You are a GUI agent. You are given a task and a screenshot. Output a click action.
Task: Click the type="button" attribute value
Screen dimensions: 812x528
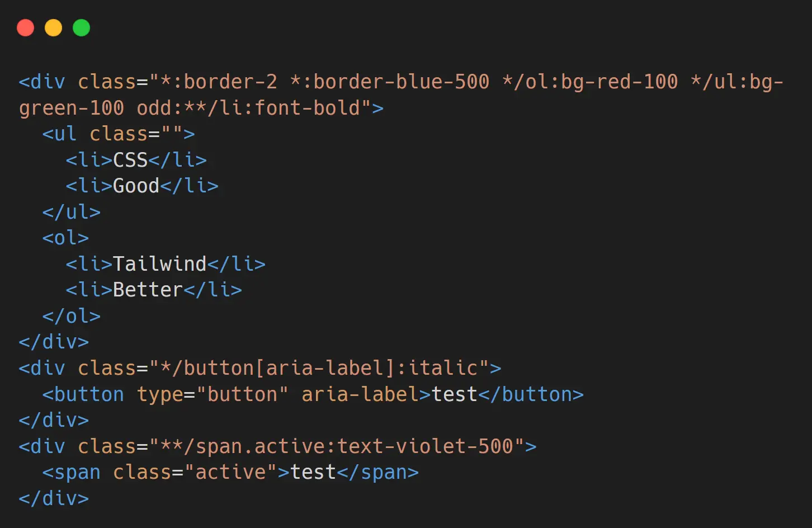[x=242, y=394]
